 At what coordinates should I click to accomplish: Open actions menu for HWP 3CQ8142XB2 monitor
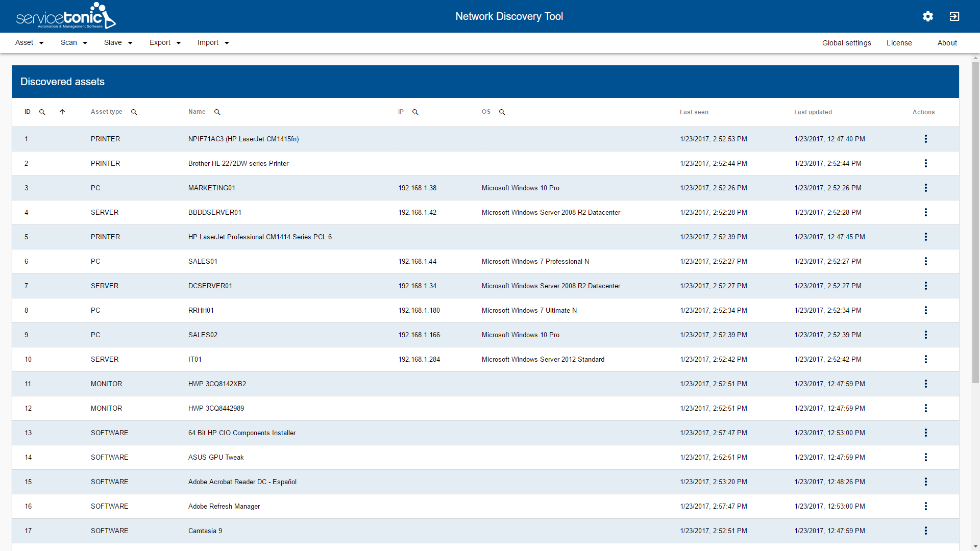[x=926, y=384]
